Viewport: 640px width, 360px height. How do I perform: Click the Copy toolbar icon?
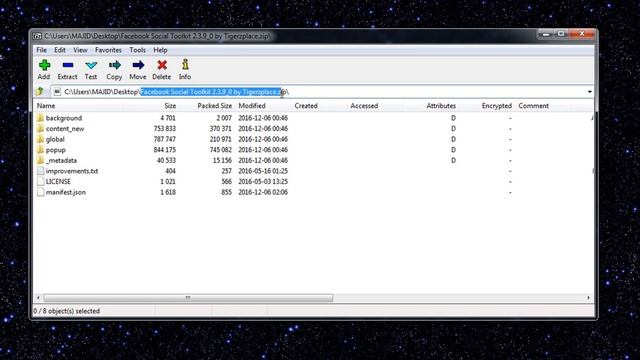tap(115, 65)
